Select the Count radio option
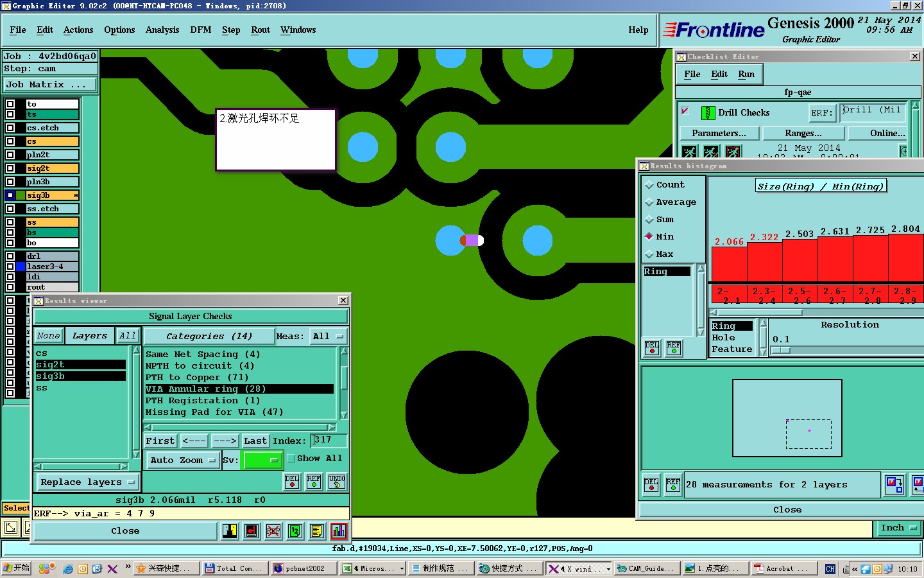Screen dimensions: 924x578 coord(649,185)
